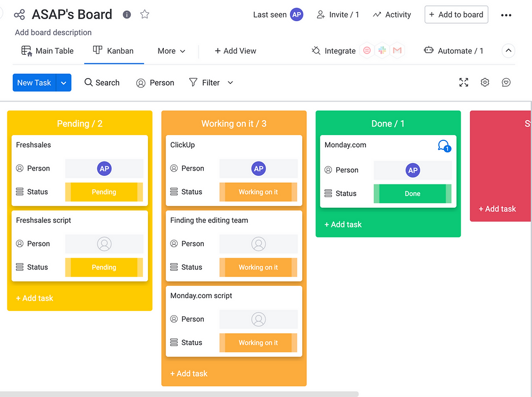Screen dimensions: 532x397
Task: Assign person on Monday.com script card
Action: (259, 319)
